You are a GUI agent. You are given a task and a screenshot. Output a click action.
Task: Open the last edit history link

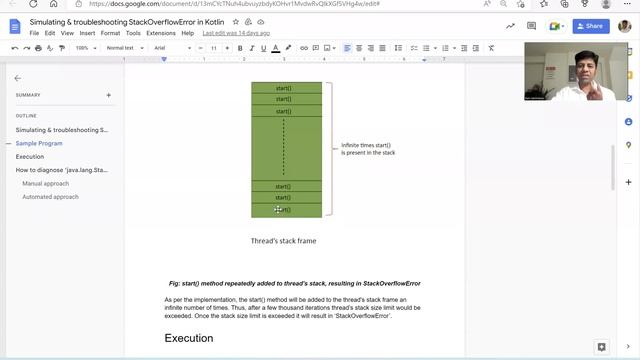point(236,33)
